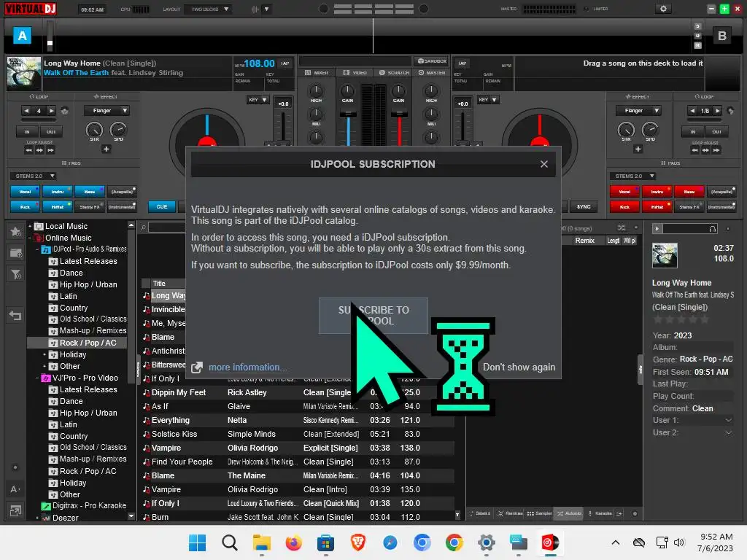Open the KEY dropdown on deck A
Screen dimensions: 747x560
258,99
